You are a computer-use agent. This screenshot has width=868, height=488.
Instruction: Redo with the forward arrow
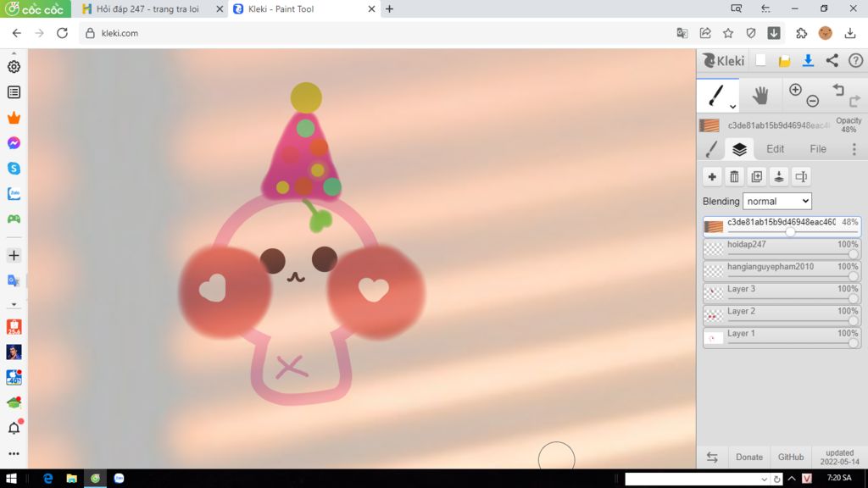tap(854, 101)
